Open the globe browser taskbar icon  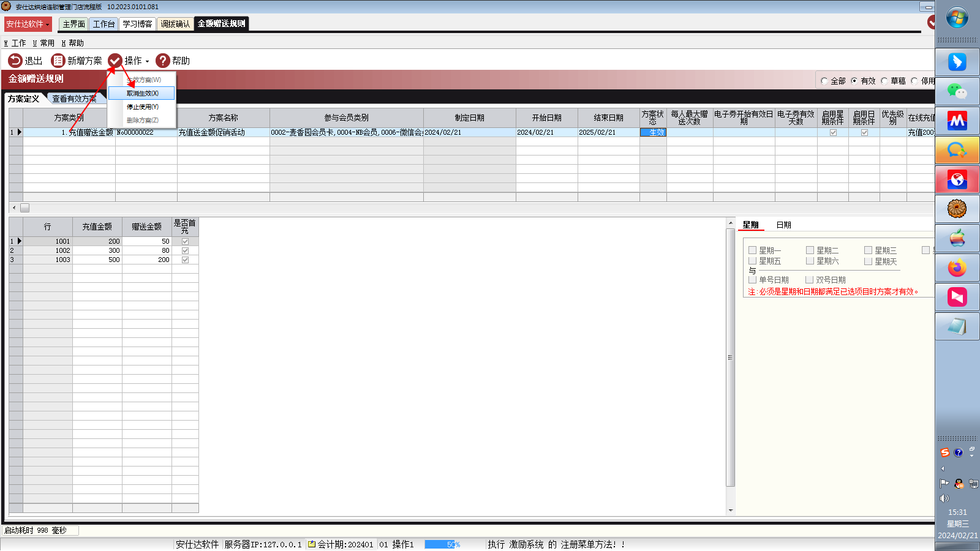[957, 179]
